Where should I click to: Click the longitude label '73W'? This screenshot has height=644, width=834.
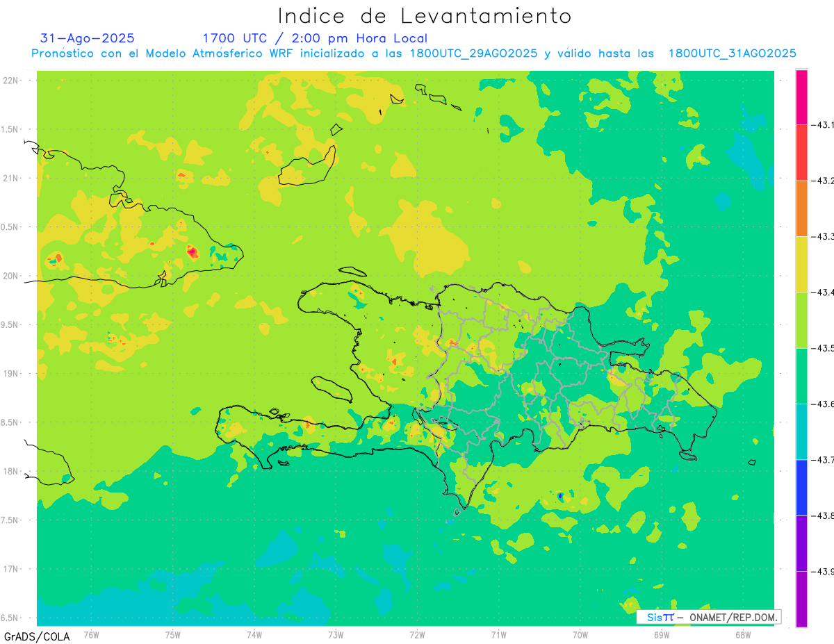[x=336, y=634]
